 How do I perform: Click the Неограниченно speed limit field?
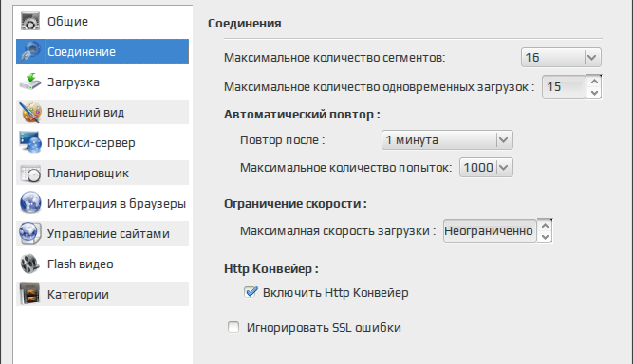coord(490,231)
